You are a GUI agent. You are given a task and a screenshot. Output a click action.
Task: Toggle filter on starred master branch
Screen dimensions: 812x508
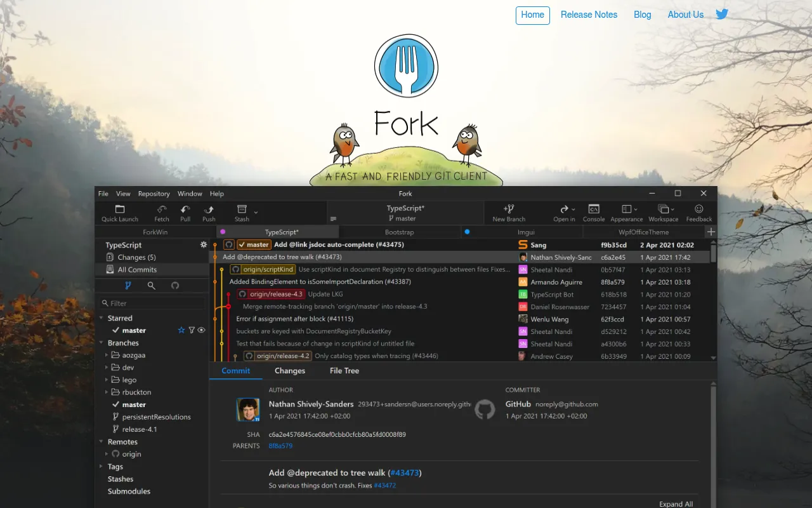click(x=192, y=330)
